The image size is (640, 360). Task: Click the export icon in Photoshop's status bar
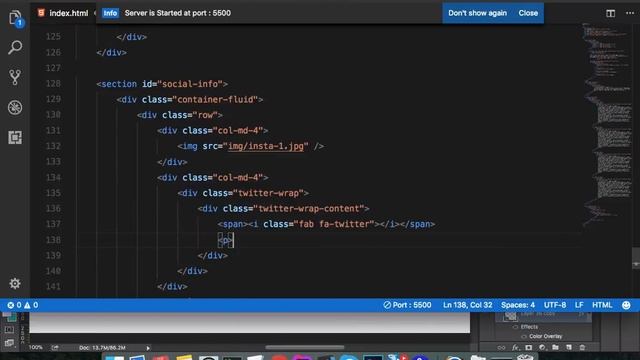pos(55,348)
